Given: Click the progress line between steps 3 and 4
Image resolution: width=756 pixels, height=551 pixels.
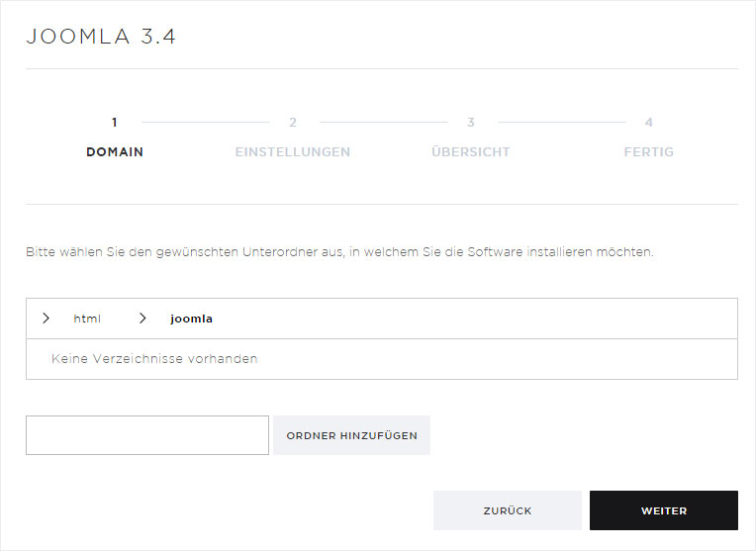Looking at the screenshot, I should click(562, 123).
